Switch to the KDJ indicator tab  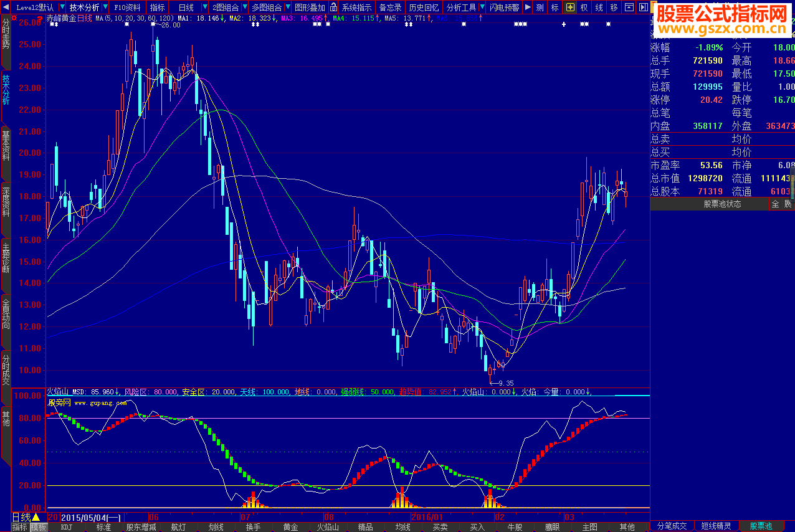coord(67,527)
